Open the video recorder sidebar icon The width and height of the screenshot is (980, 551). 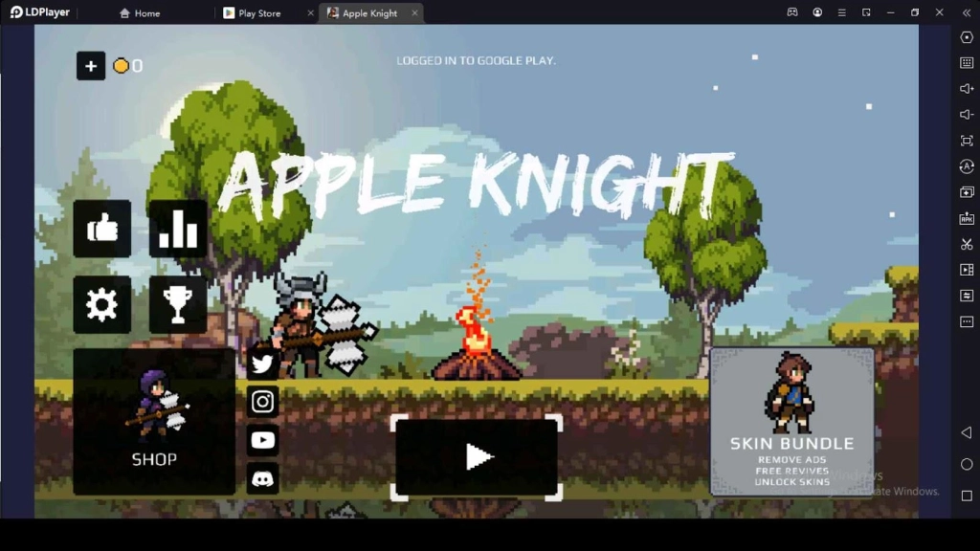(x=967, y=270)
